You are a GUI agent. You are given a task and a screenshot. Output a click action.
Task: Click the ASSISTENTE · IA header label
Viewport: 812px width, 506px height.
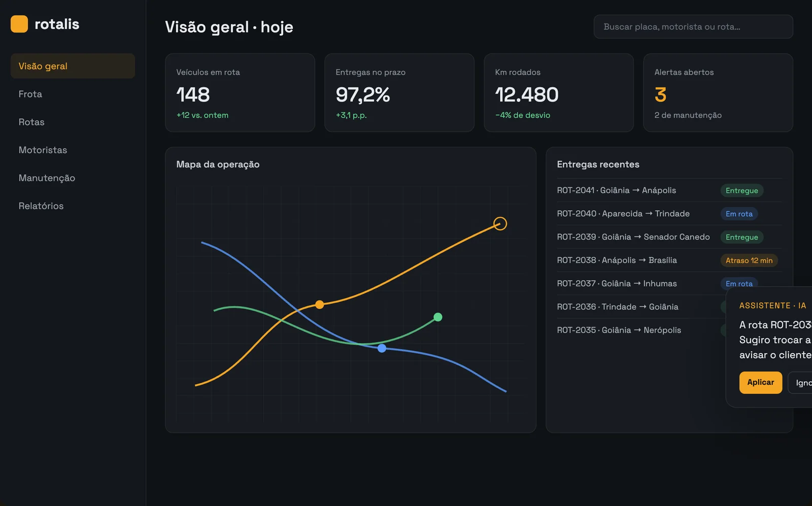[772, 306]
